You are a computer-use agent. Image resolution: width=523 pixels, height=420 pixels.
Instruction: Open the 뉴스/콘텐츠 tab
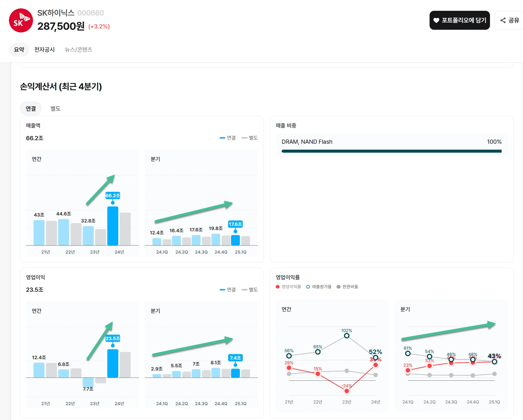click(x=78, y=50)
